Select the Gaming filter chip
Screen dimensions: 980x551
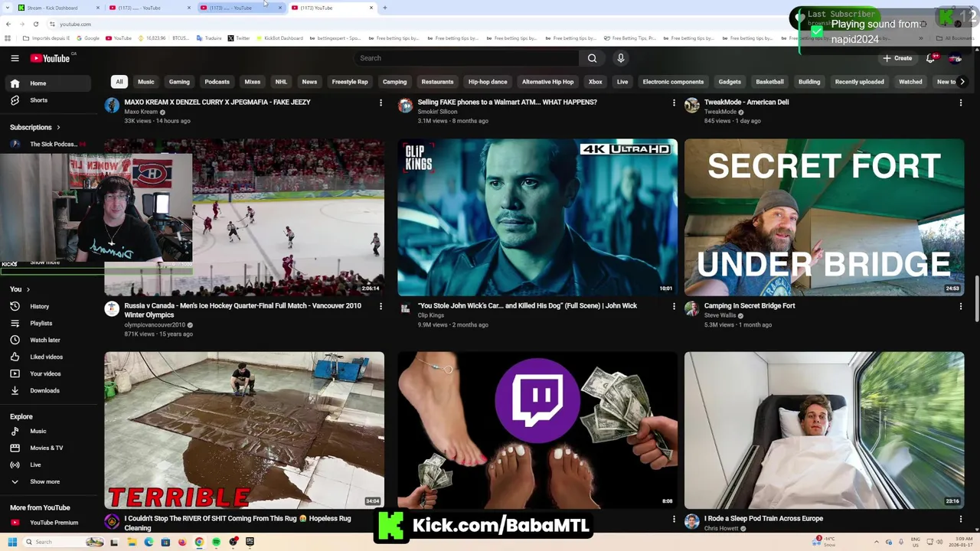[179, 82]
